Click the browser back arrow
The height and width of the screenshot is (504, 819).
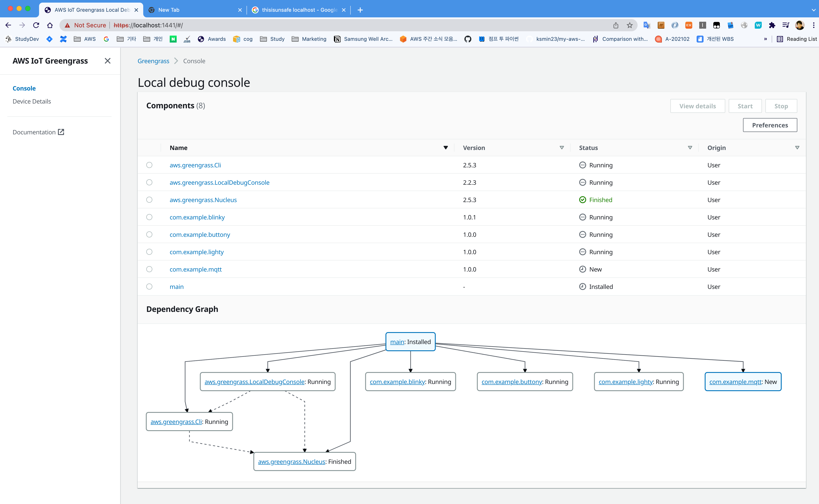[8, 25]
